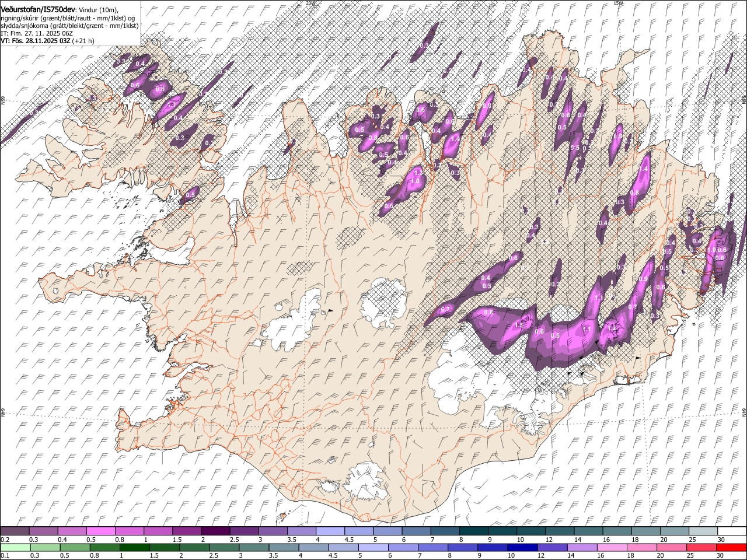Select deep navy 10–12 swatch in lower legend
The height and width of the screenshot is (560, 747).
point(522,547)
